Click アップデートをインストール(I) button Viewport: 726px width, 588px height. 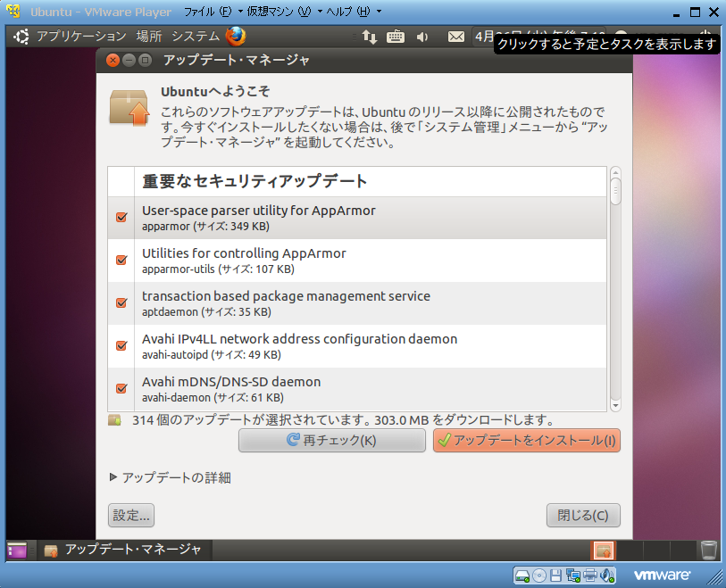(527, 440)
